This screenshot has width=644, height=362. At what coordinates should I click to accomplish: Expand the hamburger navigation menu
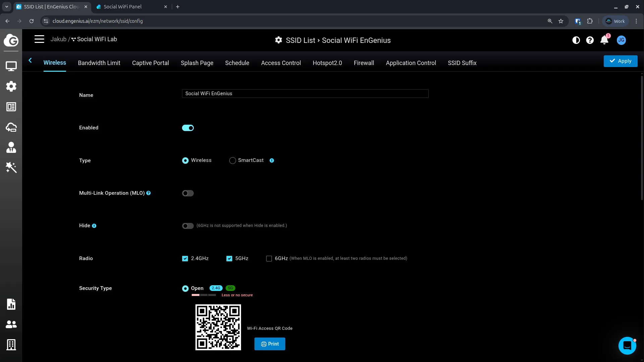pyautogui.click(x=39, y=39)
